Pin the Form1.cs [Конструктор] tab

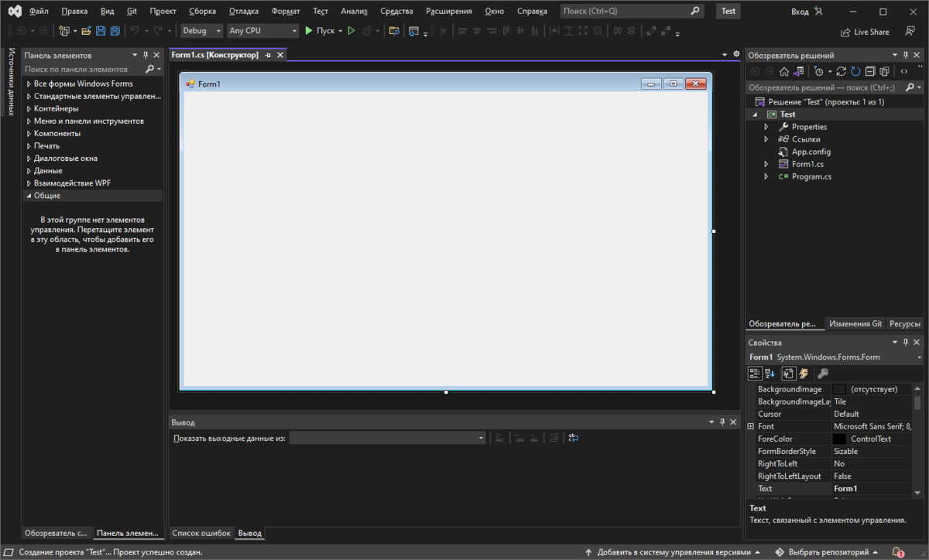coord(269,56)
